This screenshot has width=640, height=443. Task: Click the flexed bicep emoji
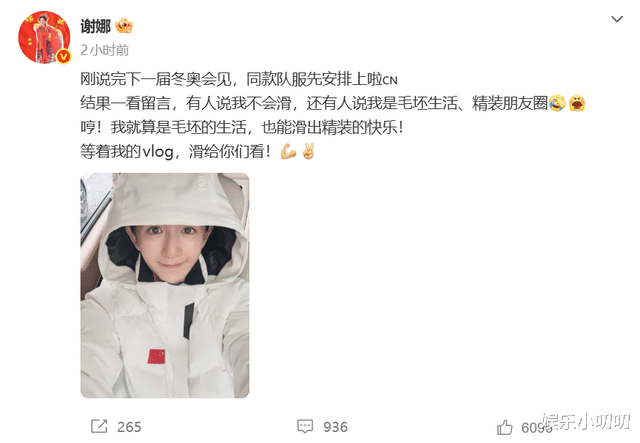point(288,152)
